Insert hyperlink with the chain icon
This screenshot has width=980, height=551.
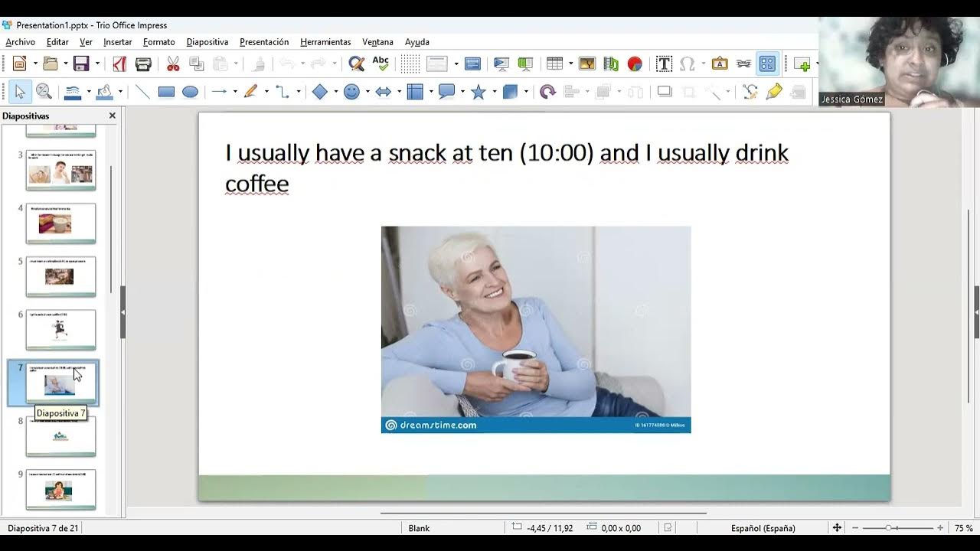(x=743, y=64)
